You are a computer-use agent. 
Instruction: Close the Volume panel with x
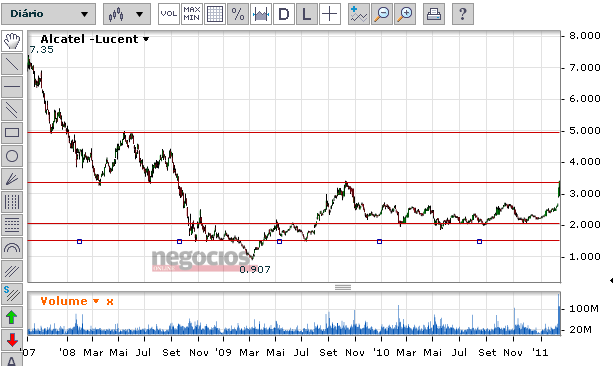pyautogui.click(x=110, y=302)
